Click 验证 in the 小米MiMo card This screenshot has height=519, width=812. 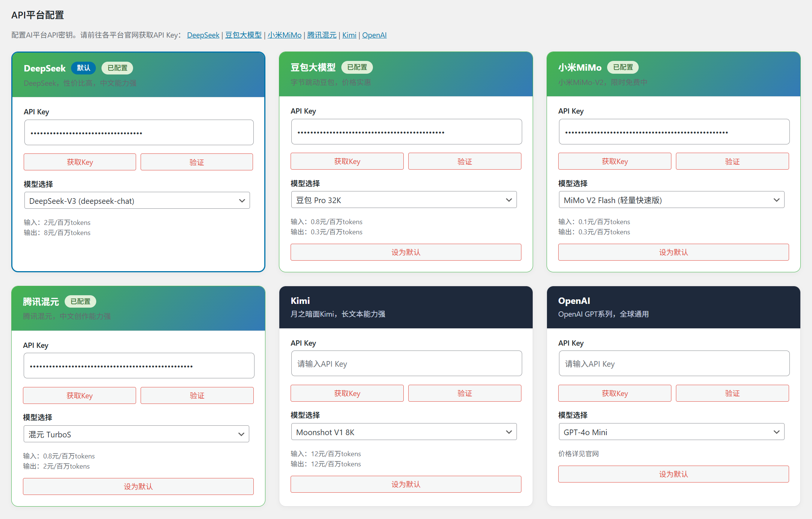tap(733, 161)
